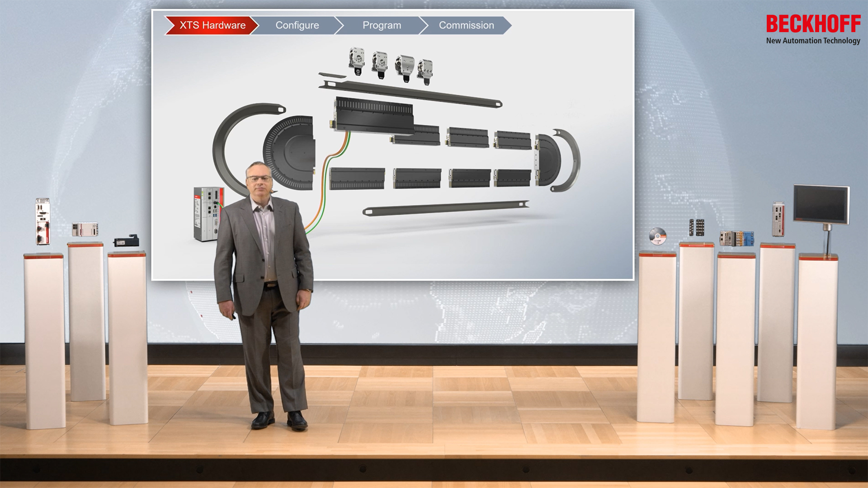Select the right curved motor module
This screenshot has height=488, width=868.
[547, 160]
